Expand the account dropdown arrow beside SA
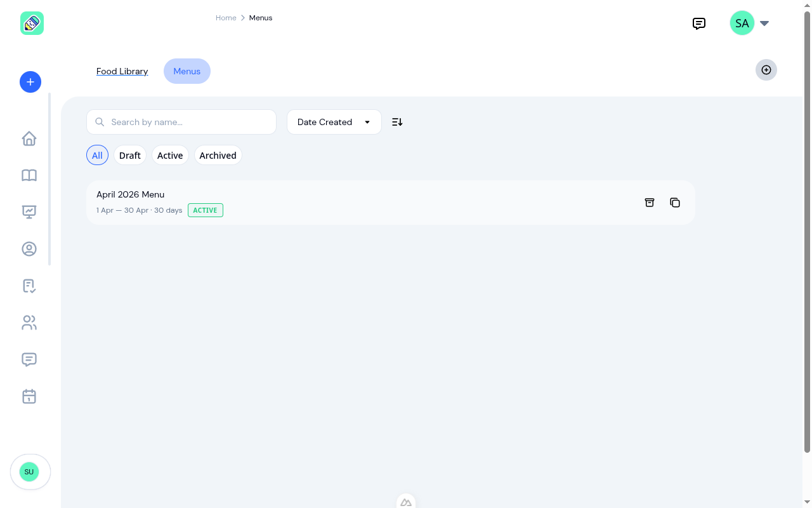 point(764,23)
